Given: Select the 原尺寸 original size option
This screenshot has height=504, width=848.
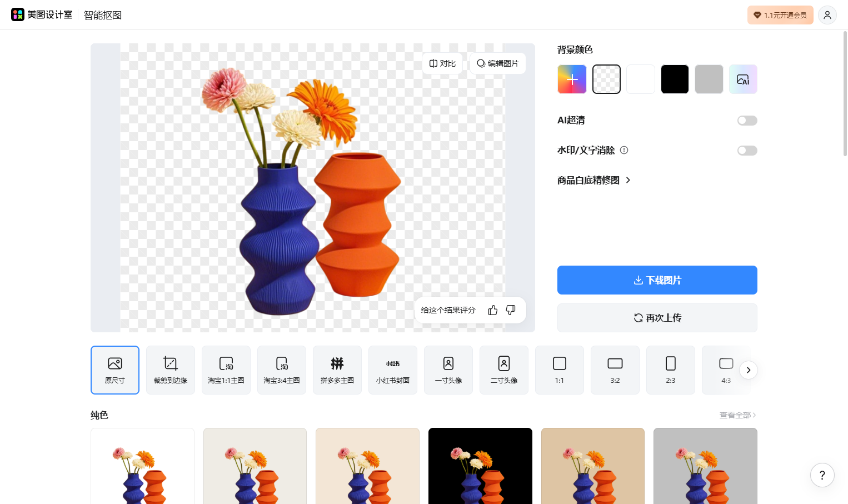Looking at the screenshot, I should [115, 370].
